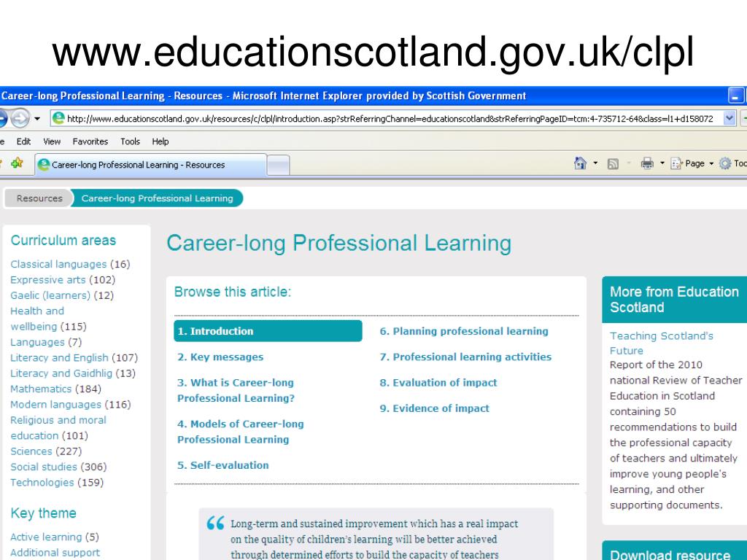Open the Favorites menu
Screen dimensions: 747x560
click(x=90, y=141)
